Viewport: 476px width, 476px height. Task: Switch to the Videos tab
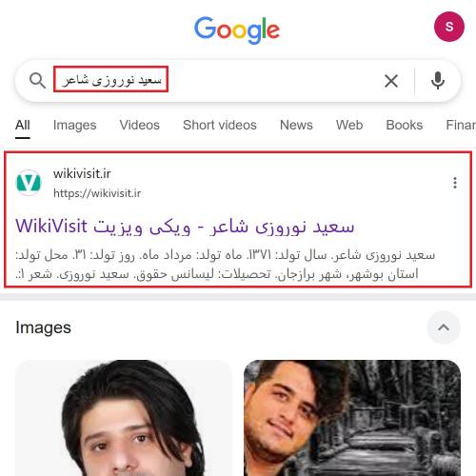(139, 125)
